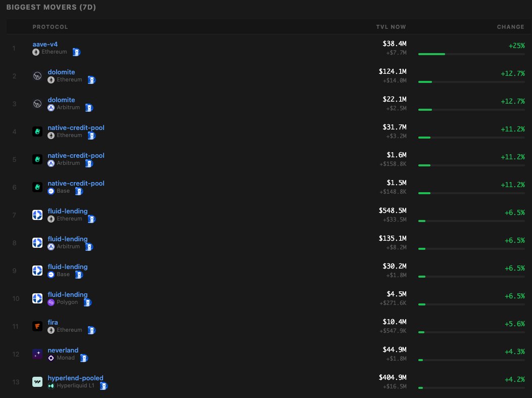532x398 pixels.
Task: Open dolomite link in the Ethereum row
Action: click(61, 72)
